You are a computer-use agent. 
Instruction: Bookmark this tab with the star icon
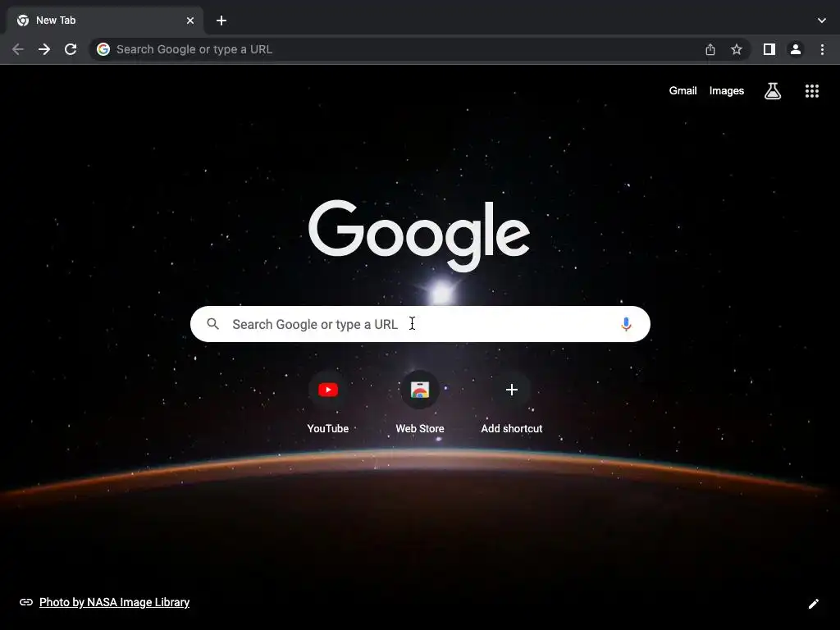point(737,49)
